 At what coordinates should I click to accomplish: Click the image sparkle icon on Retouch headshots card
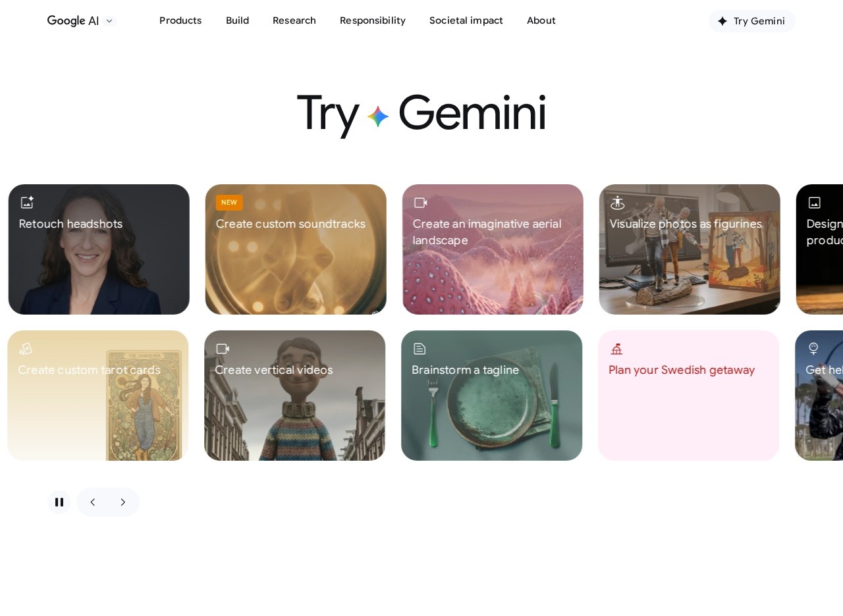(x=27, y=203)
